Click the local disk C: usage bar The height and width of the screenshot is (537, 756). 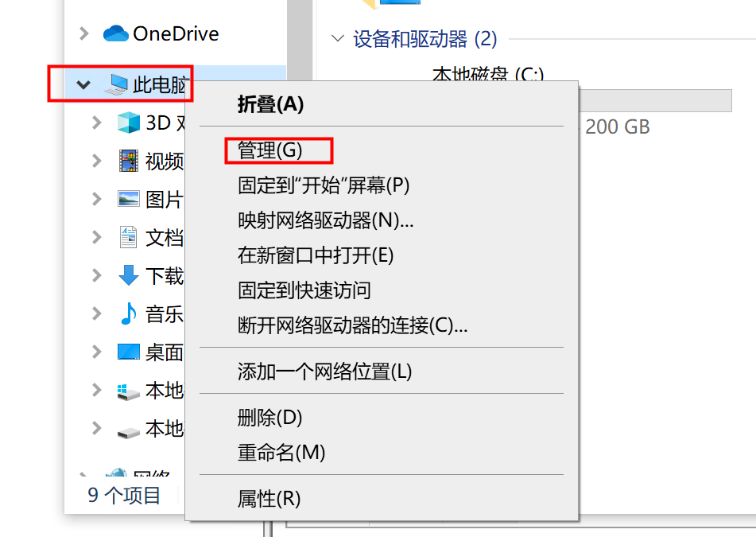[x=657, y=100]
